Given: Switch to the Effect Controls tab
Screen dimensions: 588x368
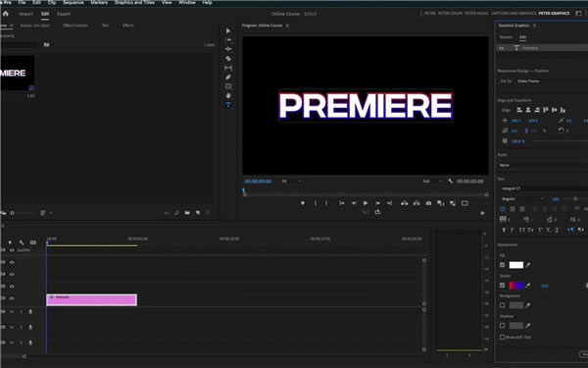Looking at the screenshot, I should [x=75, y=26].
